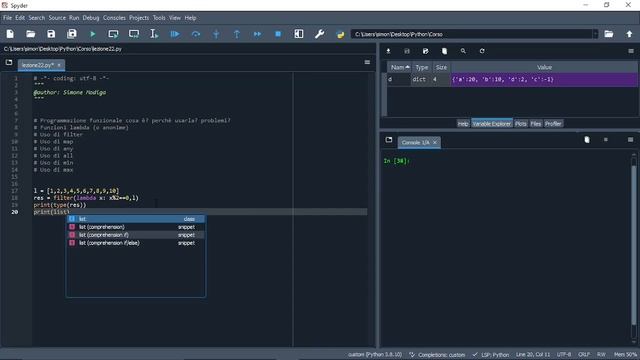The height and width of the screenshot is (360, 640).
Task: Open Variable Explorer options hamburger menu
Action: pos(631,51)
